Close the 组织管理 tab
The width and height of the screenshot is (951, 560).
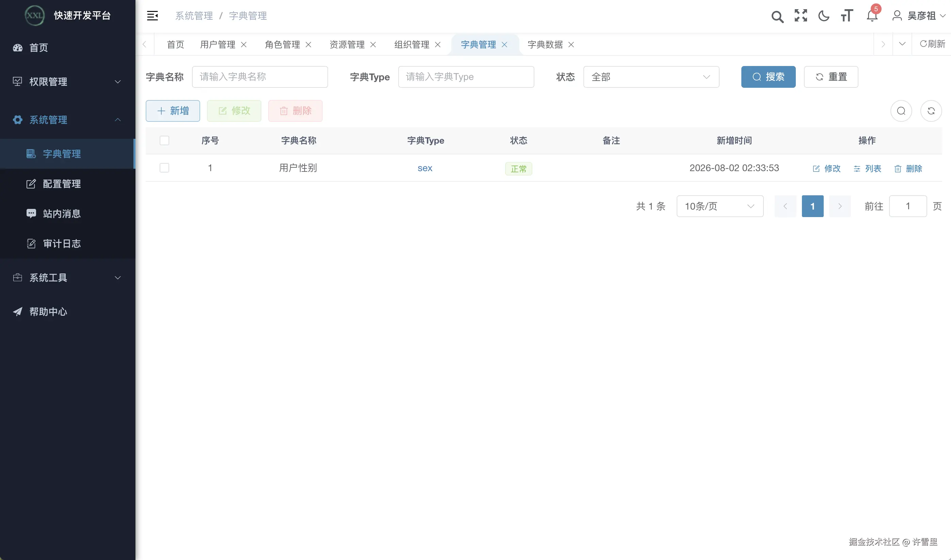[x=438, y=45]
